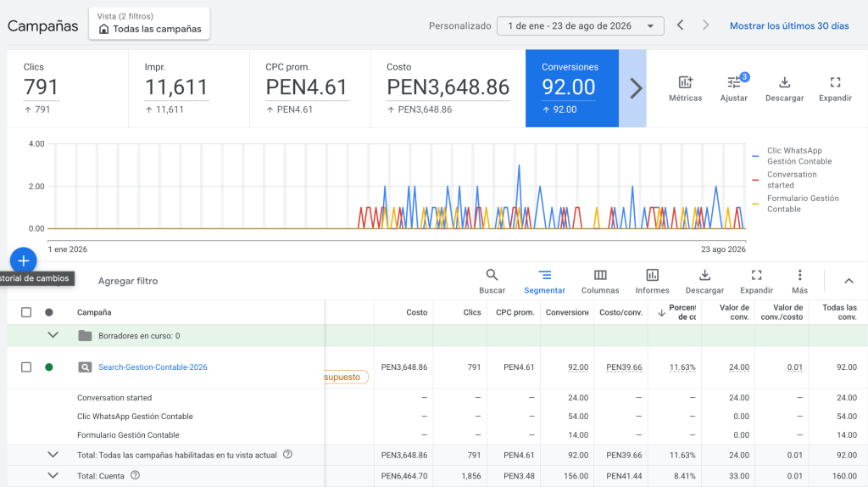Click the PEN39.66 campaign cost/conv. value
Image resolution: width=868 pixels, height=487 pixels.
(624, 367)
